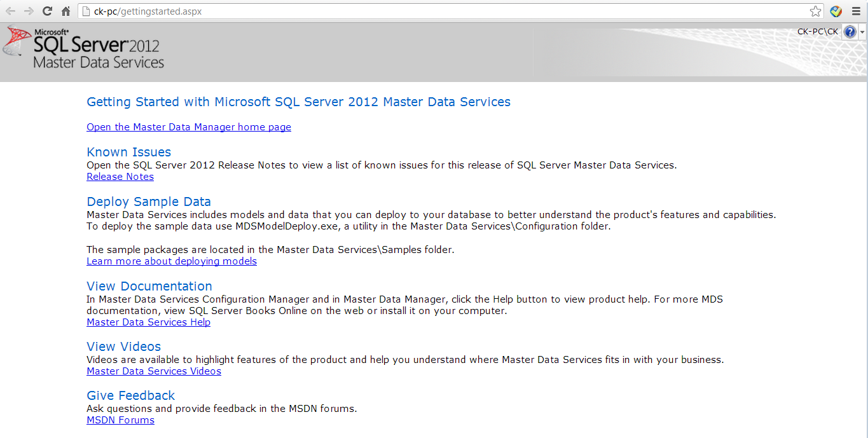Open the Release Notes link
The height and width of the screenshot is (438, 868).
(120, 177)
